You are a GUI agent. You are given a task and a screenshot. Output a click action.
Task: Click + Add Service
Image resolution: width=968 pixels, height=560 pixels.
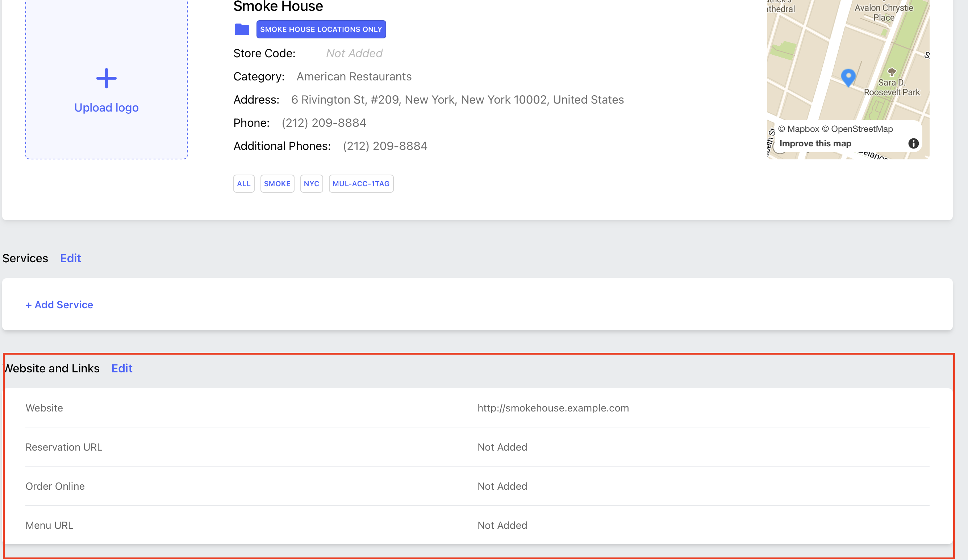click(x=59, y=305)
